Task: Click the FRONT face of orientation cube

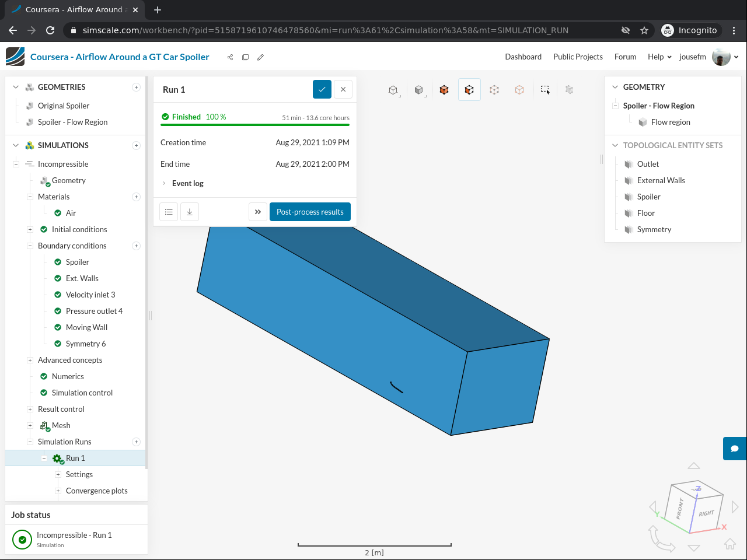Action: pos(680,508)
